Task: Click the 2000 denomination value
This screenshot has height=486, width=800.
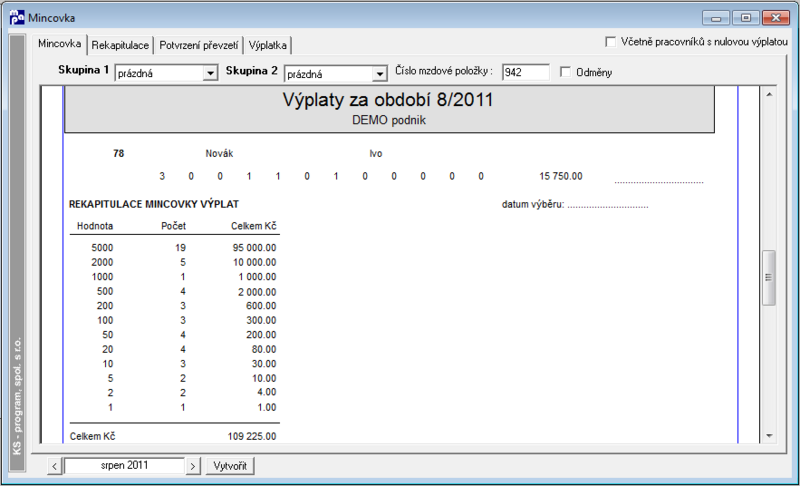Action: 102,262
